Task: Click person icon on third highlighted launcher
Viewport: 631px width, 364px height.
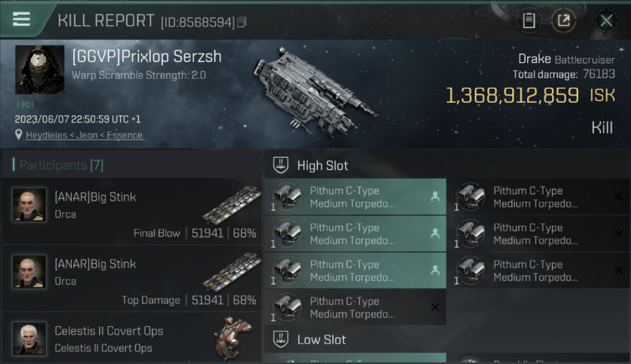Action: tap(435, 270)
